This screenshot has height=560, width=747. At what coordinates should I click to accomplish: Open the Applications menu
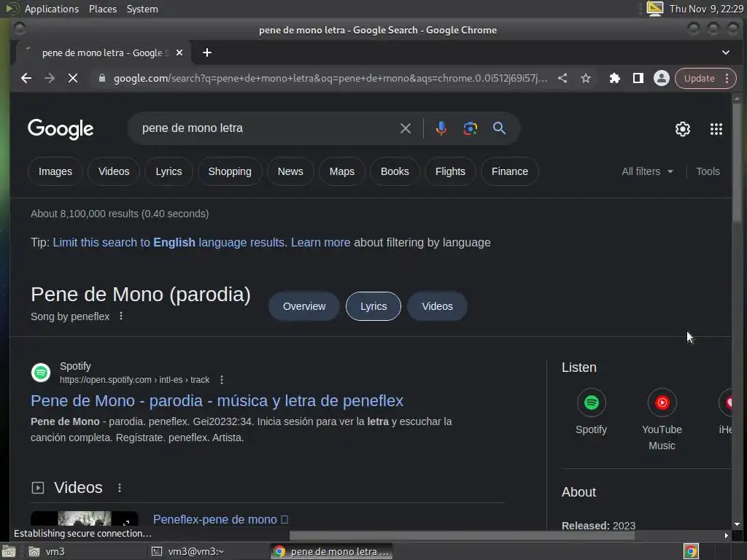[x=52, y=9]
